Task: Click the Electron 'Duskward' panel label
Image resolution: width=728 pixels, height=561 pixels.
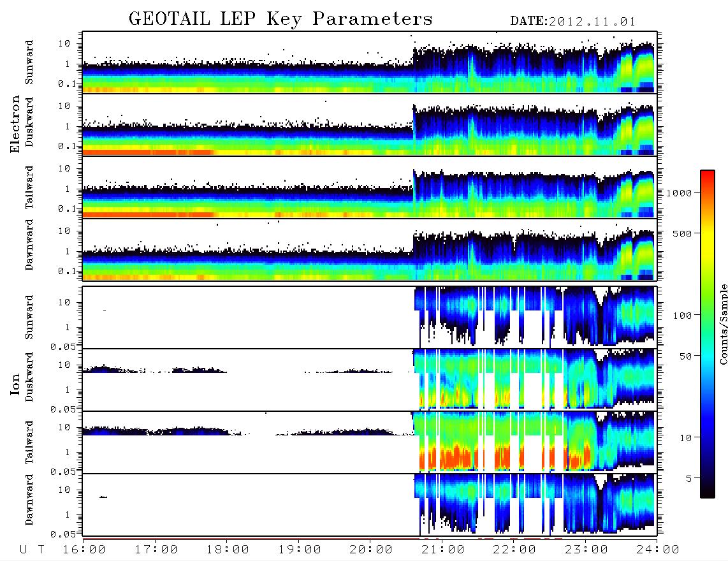Action: click(x=29, y=122)
